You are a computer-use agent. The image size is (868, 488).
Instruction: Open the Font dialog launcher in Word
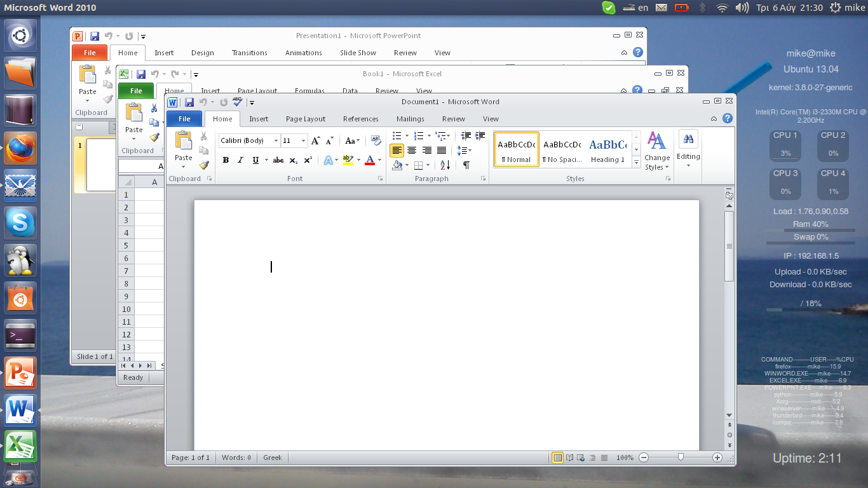click(x=381, y=179)
